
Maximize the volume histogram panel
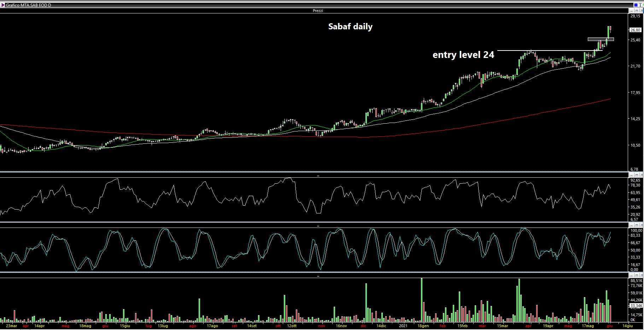[637, 275]
